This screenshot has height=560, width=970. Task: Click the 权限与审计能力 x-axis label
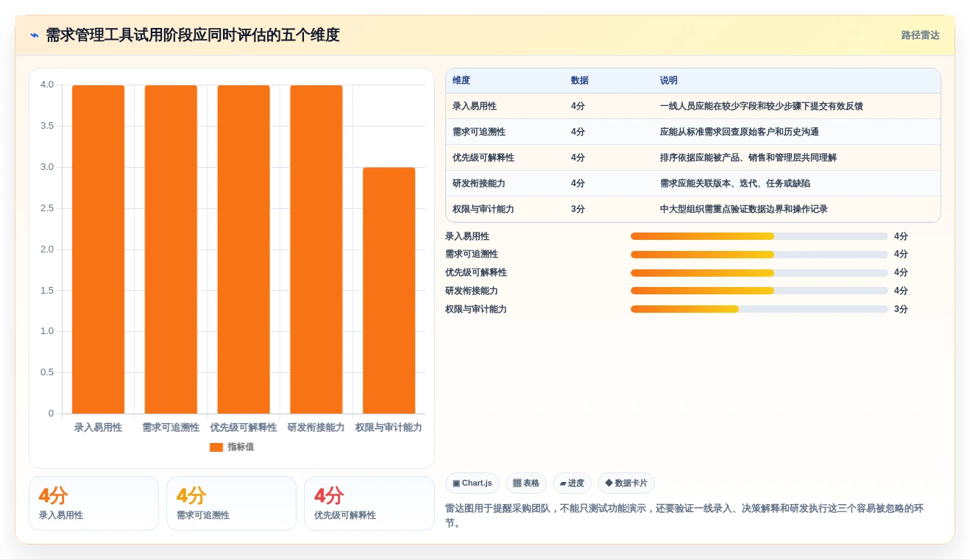pos(389,428)
